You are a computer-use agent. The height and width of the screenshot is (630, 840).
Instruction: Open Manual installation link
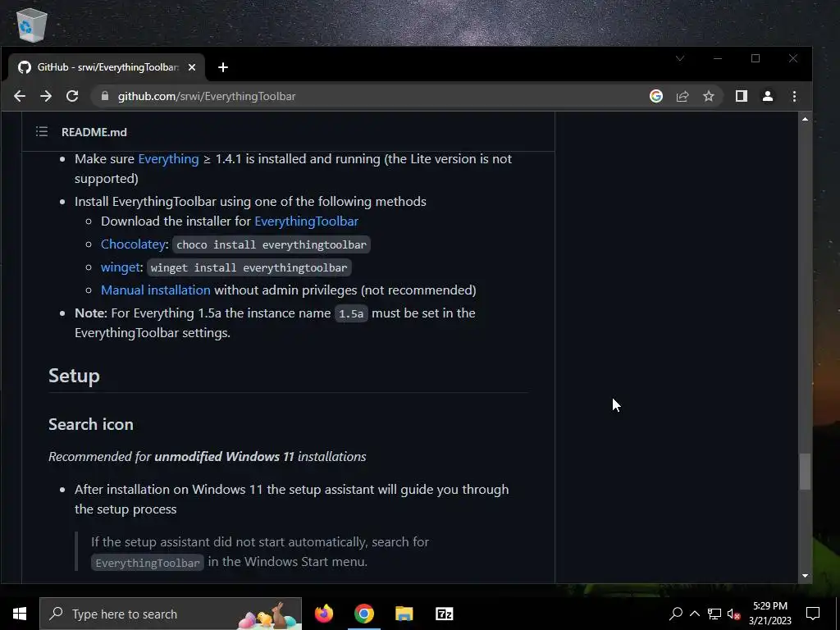click(156, 290)
